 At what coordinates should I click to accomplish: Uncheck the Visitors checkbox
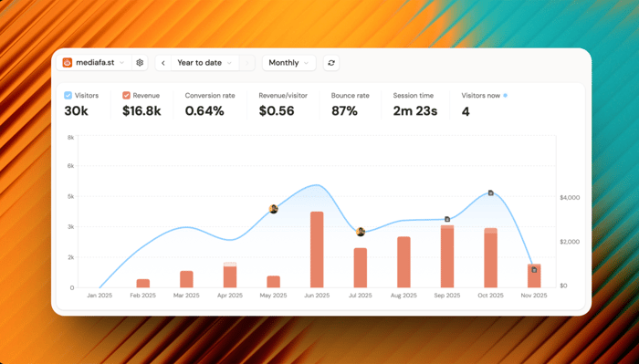point(68,95)
